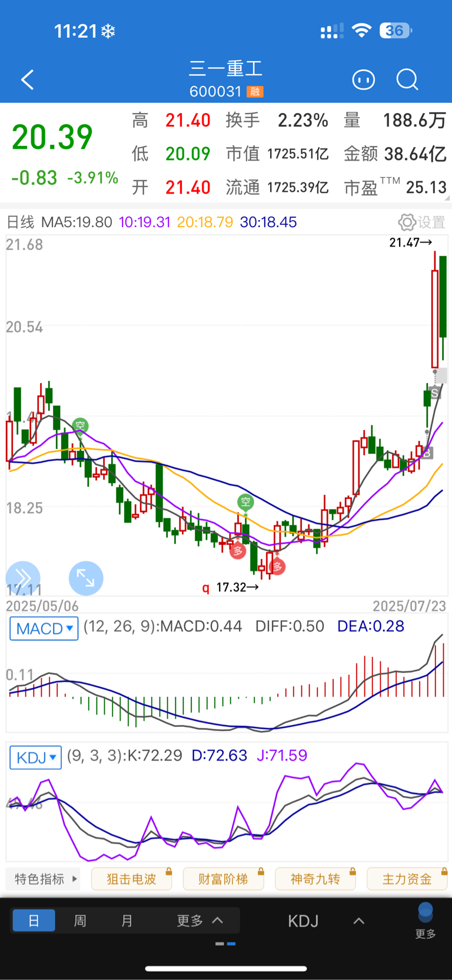The width and height of the screenshot is (452, 980).
Task: Tap the S sell signal marker
Action: (434, 393)
